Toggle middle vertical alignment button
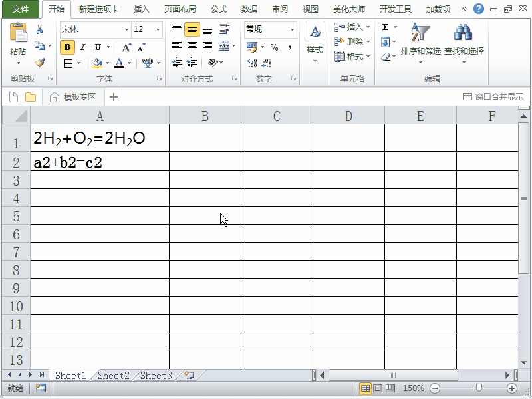 click(x=192, y=30)
